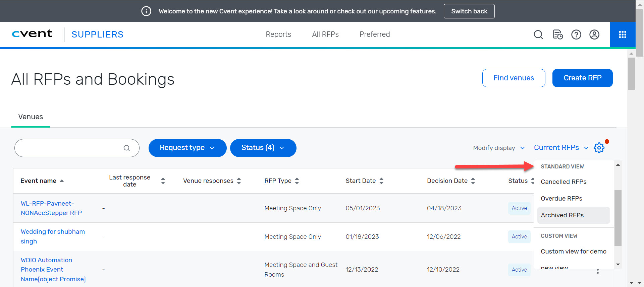Open the app switcher grid icon
This screenshot has height=287, width=644.
point(623,34)
